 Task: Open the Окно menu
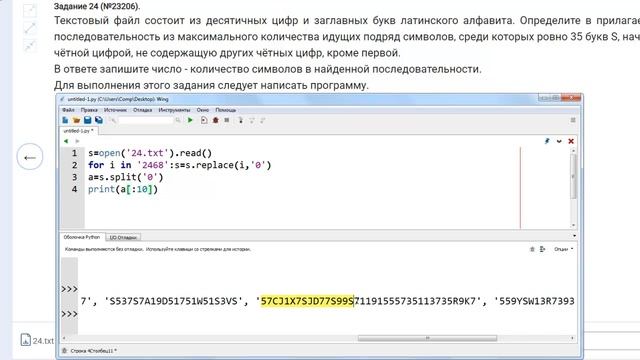click(203, 110)
